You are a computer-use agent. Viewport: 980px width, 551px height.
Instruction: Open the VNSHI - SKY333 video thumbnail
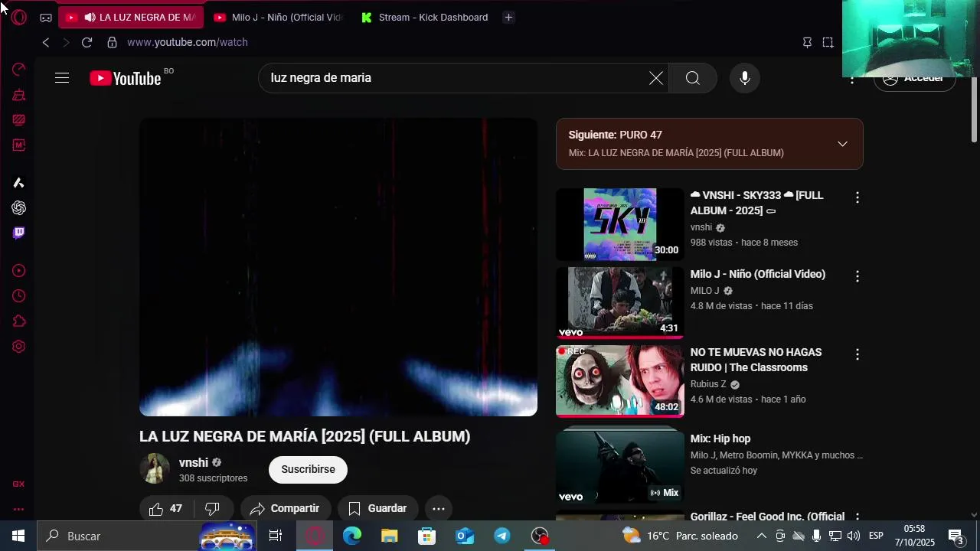click(620, 224)
